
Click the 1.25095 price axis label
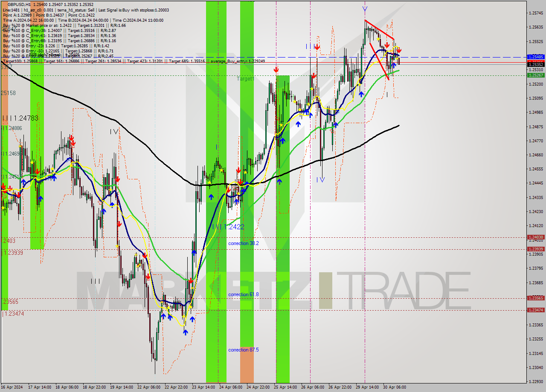point(536,98)
